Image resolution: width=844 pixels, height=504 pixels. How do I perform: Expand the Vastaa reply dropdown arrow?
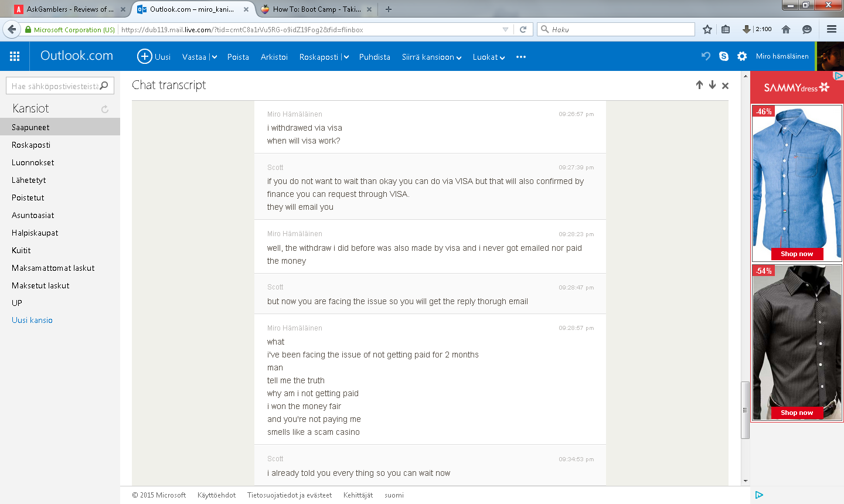coord(215,57)
